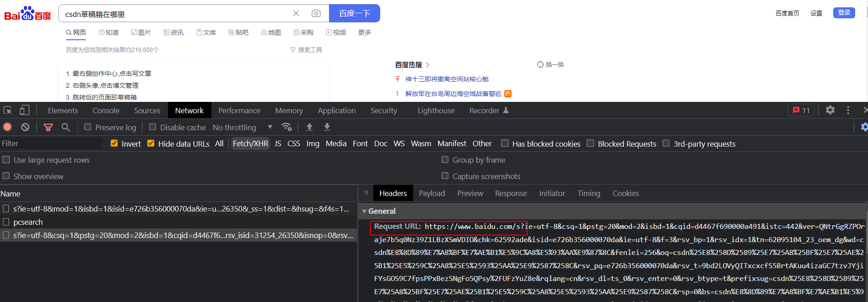Open 更多 search categories
This screenshot has height=302, width=868.
pos(365,32)
